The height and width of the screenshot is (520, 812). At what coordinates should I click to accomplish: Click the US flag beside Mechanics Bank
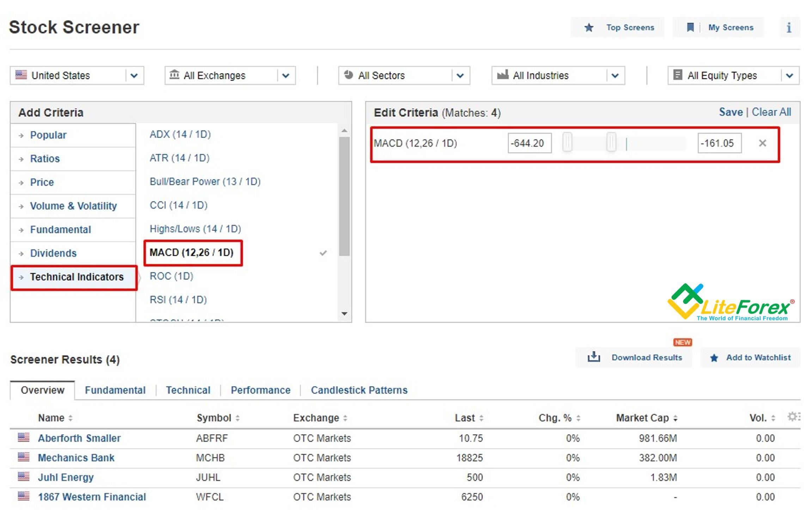point(24,457)
